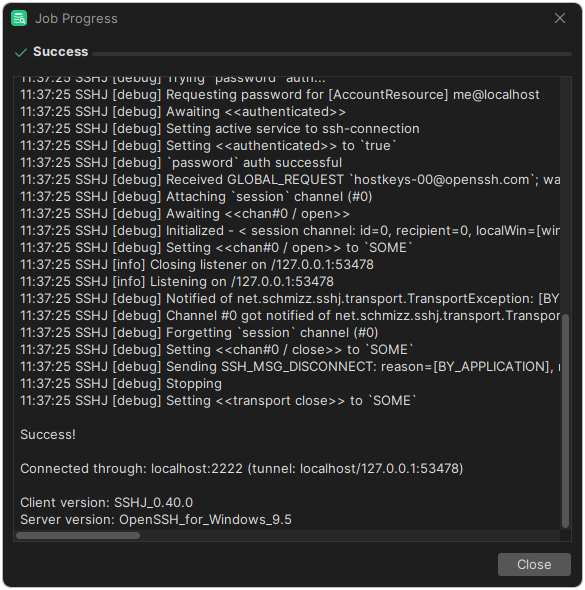Click 'Server version: OpenSSH_for_Windows_9.5' line
This screenshot has width=585, height=590.
click(x=156, y=519)
